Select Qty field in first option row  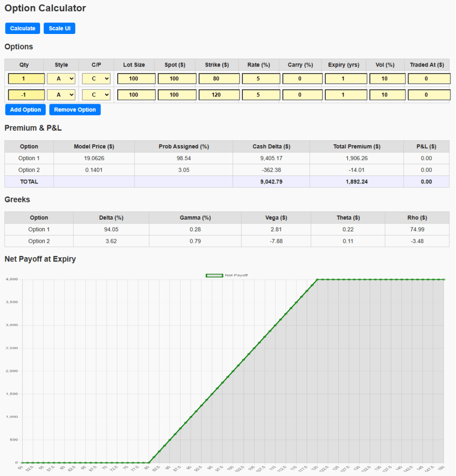26,79
